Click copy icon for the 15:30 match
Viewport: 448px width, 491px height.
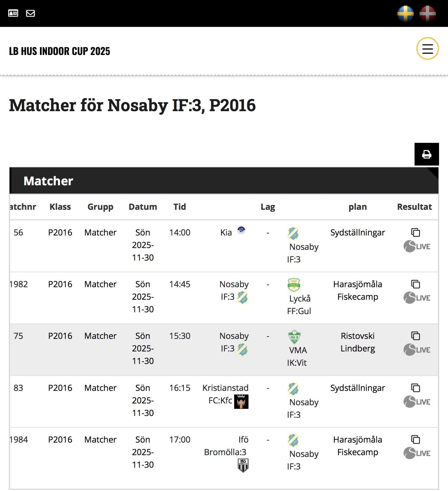pos(415,336)
